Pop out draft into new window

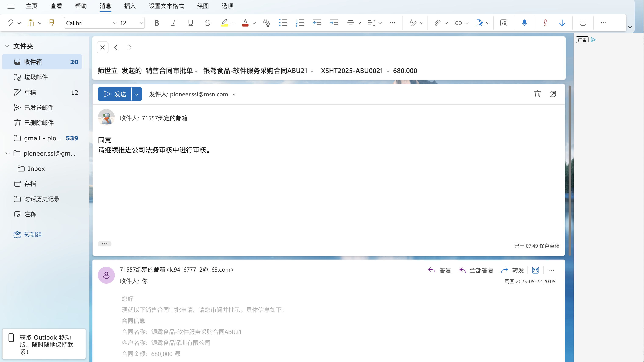[x=553, y=94]
